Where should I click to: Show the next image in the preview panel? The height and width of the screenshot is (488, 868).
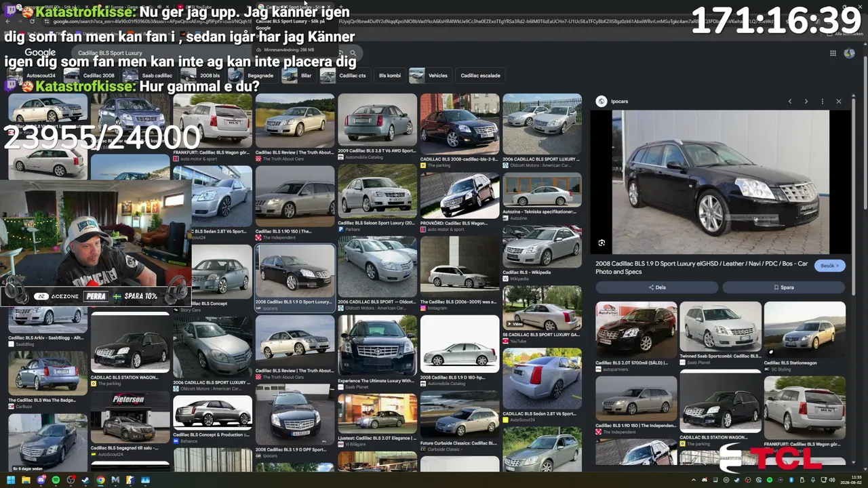[x=806, y=102]
